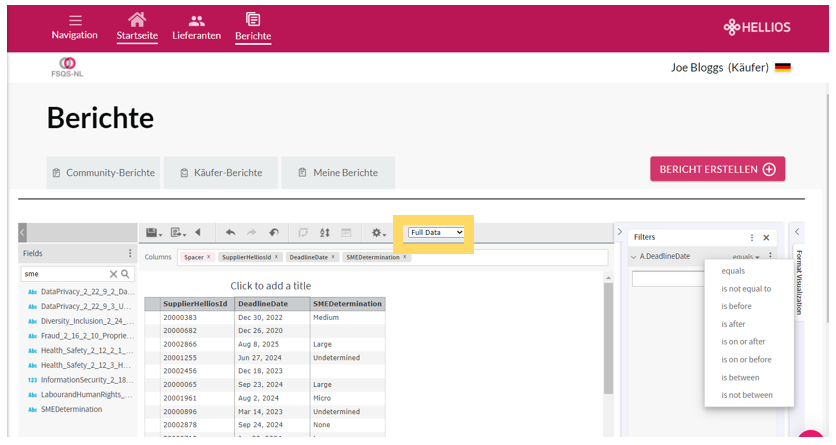Click the Undo arrow icon
The height and width of the screenshot is (445, 836).
(x=230, y=232)
